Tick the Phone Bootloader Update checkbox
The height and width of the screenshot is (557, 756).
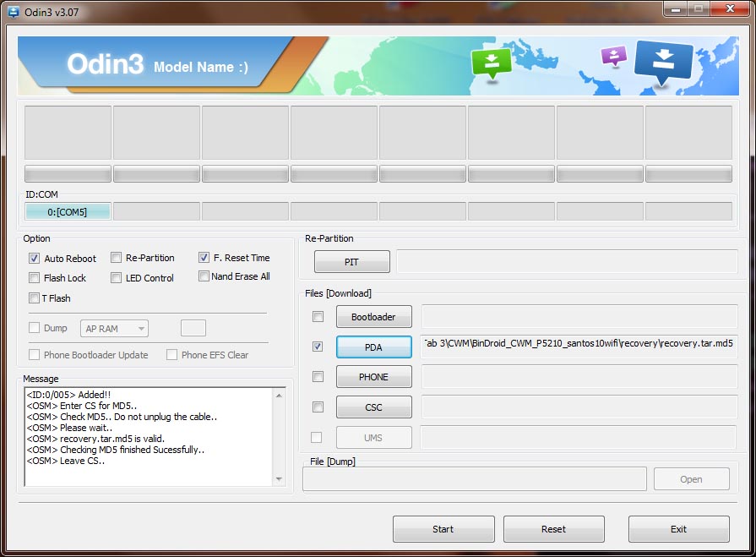tap(34, 355)
